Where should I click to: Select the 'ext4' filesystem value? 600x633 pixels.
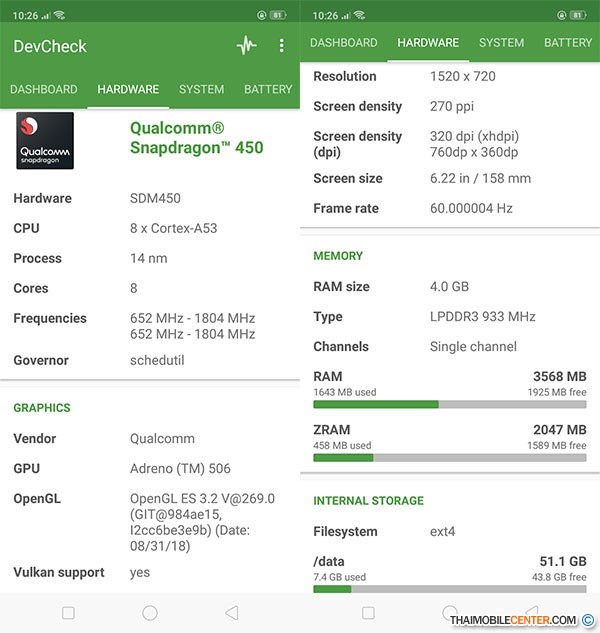442,532
